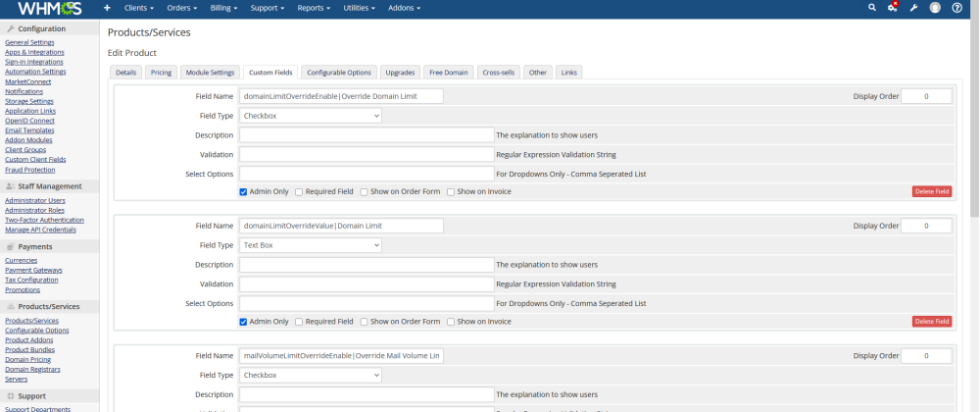This screenshot has height=412, width=980.
Task: Open the search magnifier icon
Action: 872,8
